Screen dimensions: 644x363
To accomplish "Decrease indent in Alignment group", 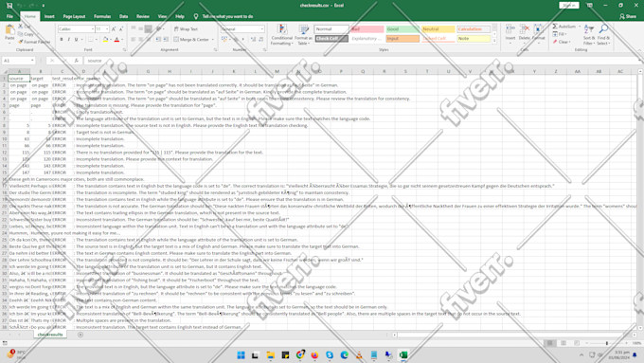I will (158, 40).
